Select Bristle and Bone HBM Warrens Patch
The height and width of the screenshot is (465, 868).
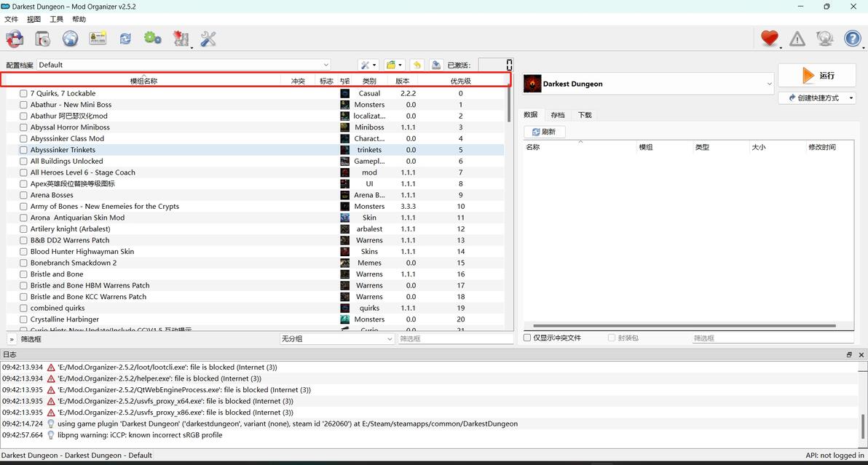tap(255, 285)
